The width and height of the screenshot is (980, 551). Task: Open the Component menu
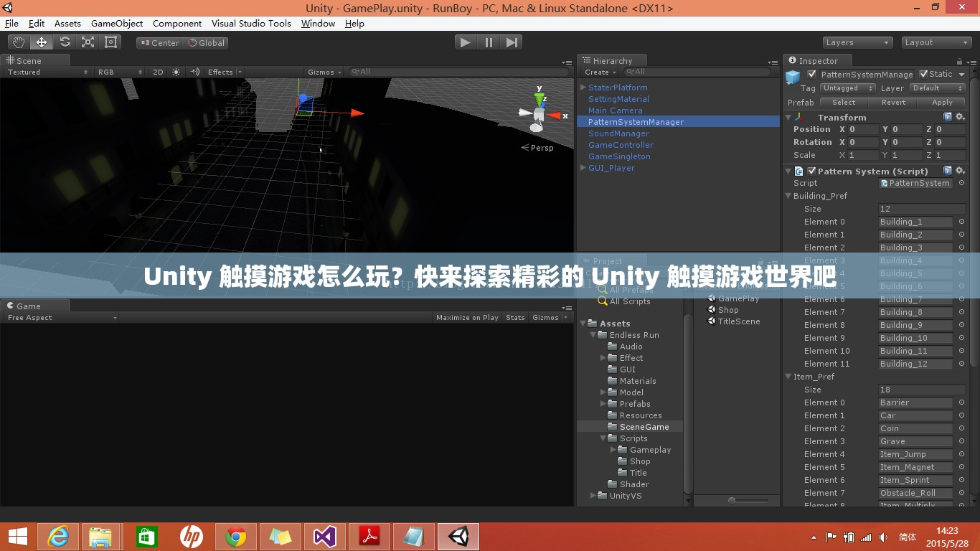[x=177, y=23]
